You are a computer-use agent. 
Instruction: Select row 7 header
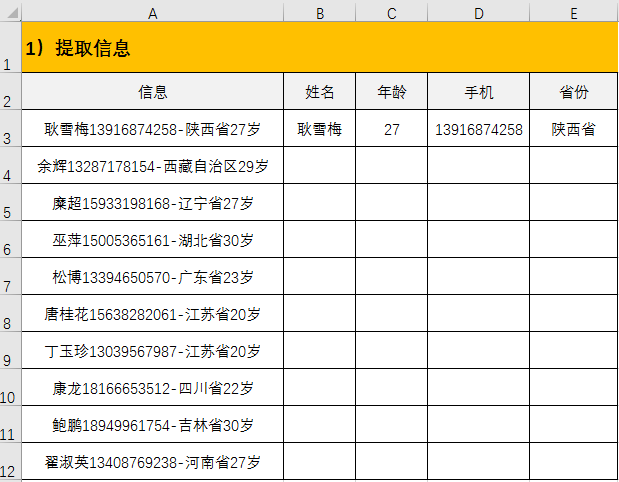(10, 276)
